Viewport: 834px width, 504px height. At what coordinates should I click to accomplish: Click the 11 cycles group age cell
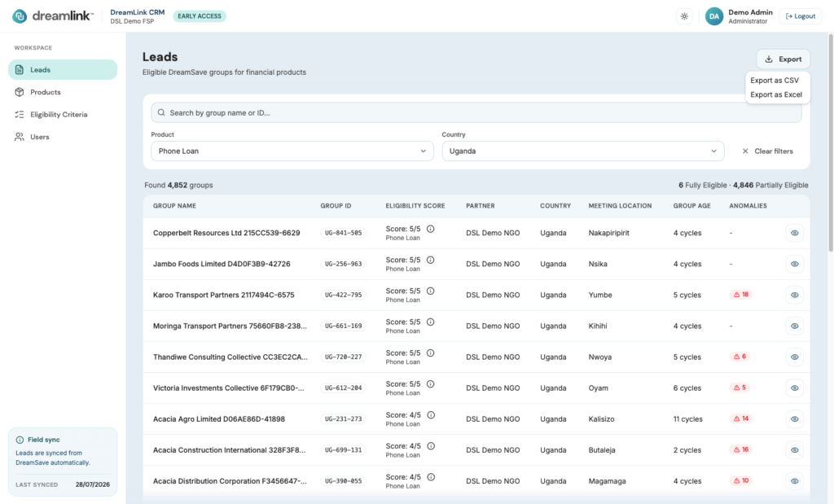[x=687, y=419]
